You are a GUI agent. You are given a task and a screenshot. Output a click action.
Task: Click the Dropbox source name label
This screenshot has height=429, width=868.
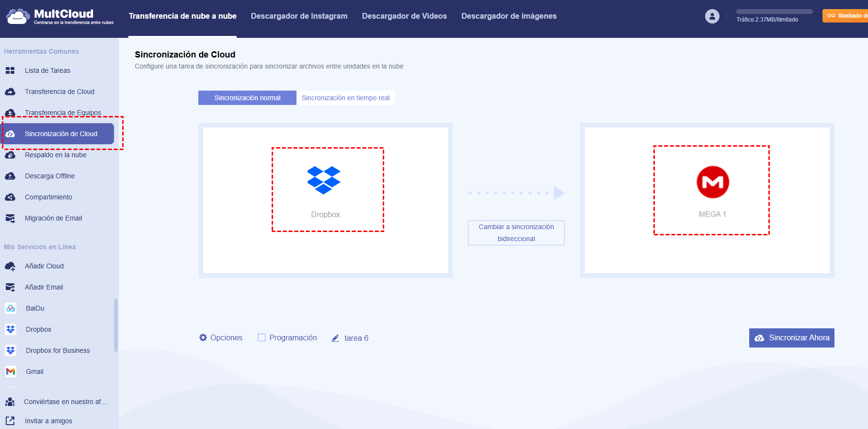click(x=326, y=214)
